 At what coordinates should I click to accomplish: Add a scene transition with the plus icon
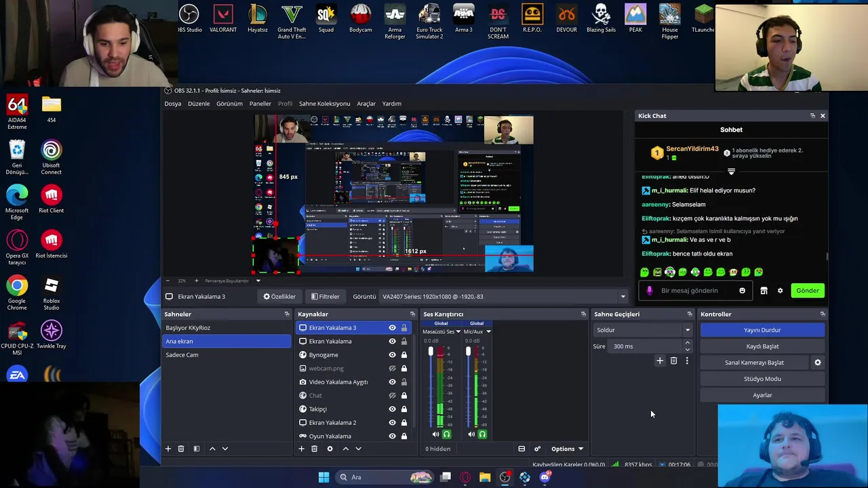[660, 361]
